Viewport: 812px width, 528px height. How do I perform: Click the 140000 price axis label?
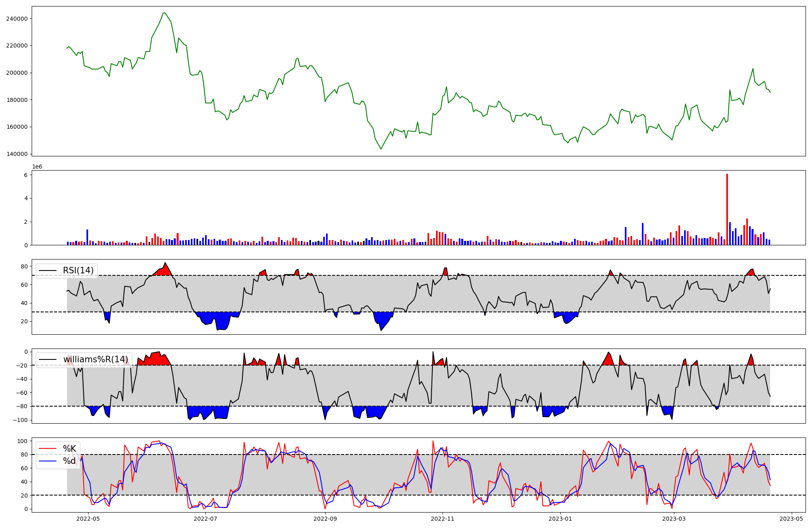(17, 154)
